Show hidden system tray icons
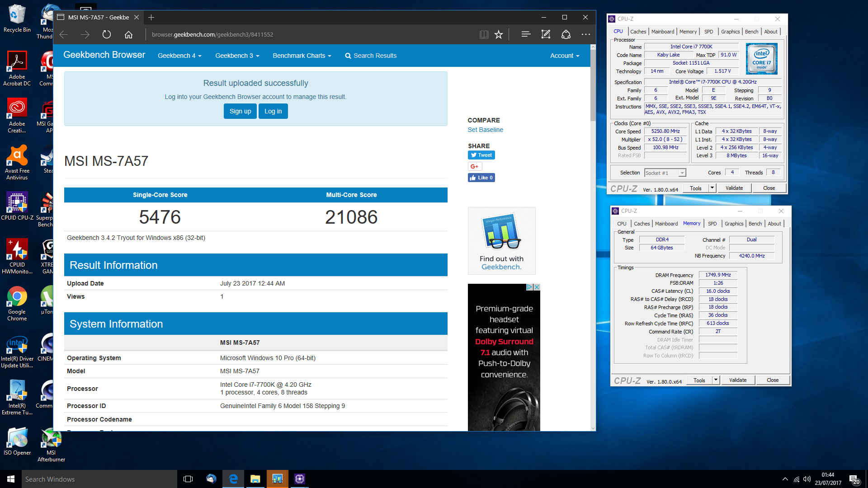This screenshot has height=488, width=868. pyautogui.click(x=785, y=479)
